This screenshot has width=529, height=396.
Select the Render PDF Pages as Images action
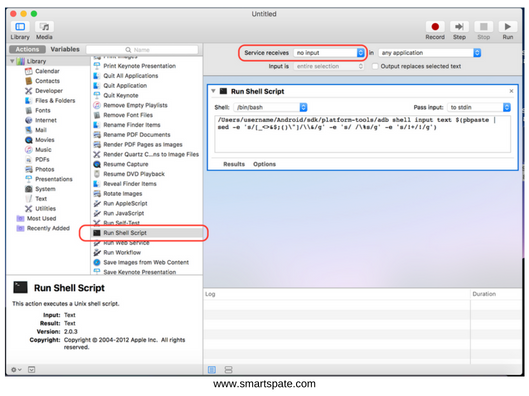click(143, 144)
